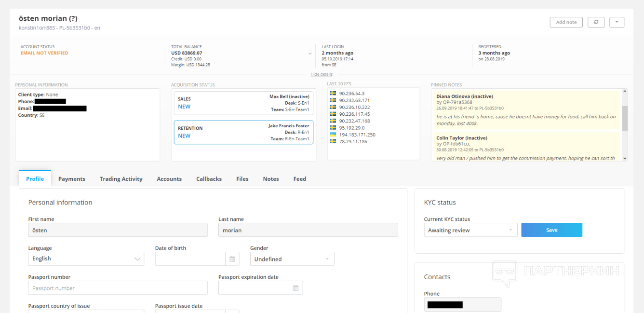Click the konstin1orr883 account identifier line
The width and height of the screenshot is (644, 313).
(59, 28)
